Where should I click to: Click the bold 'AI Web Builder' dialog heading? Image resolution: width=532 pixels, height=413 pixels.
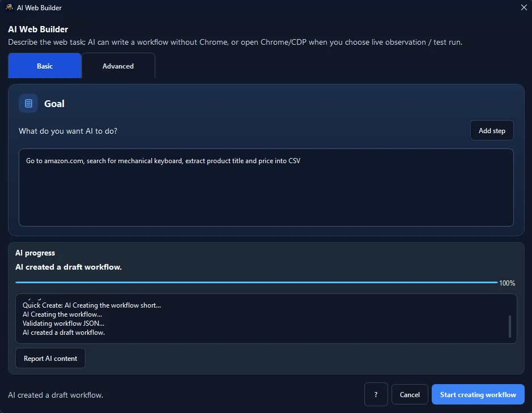pos(38,29)
